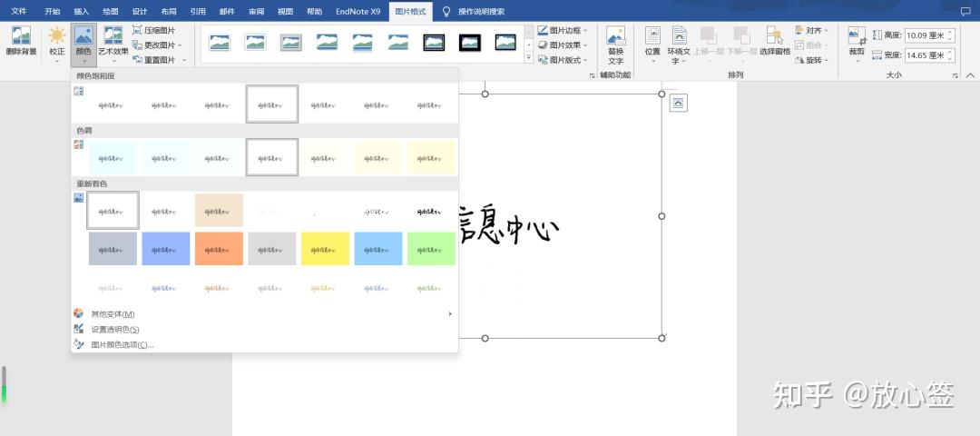Increase width with the stepper arrow

(x=951, y=53)
